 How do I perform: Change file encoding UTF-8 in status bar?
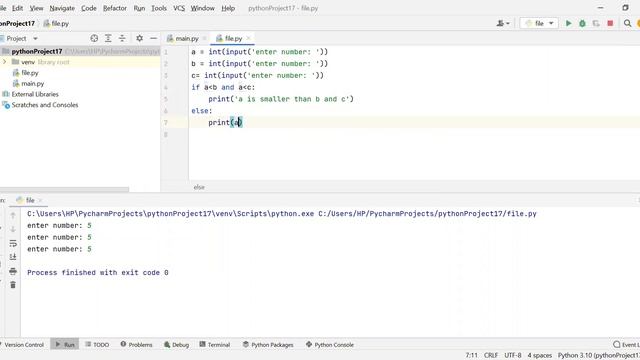pyautogui.click(x=513, y=355)
